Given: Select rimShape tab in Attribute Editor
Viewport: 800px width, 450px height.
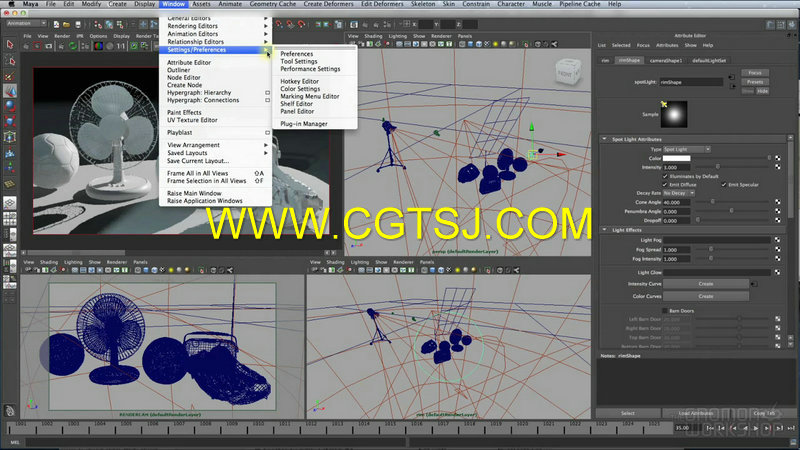Looking at the screenshot, I should (x=629, y=60).
